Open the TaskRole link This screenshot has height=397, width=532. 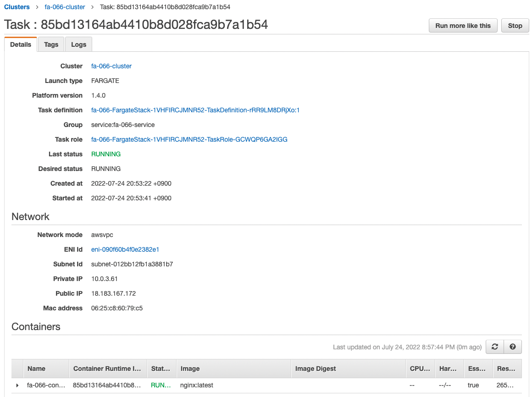pyautogui.click(x=189, y=139)
